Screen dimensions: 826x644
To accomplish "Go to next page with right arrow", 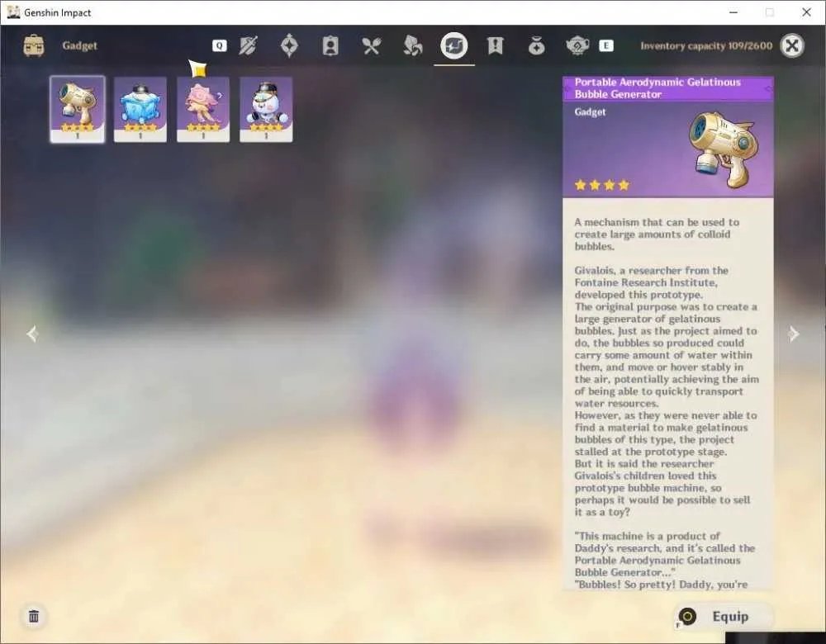I will coord(793,334).
